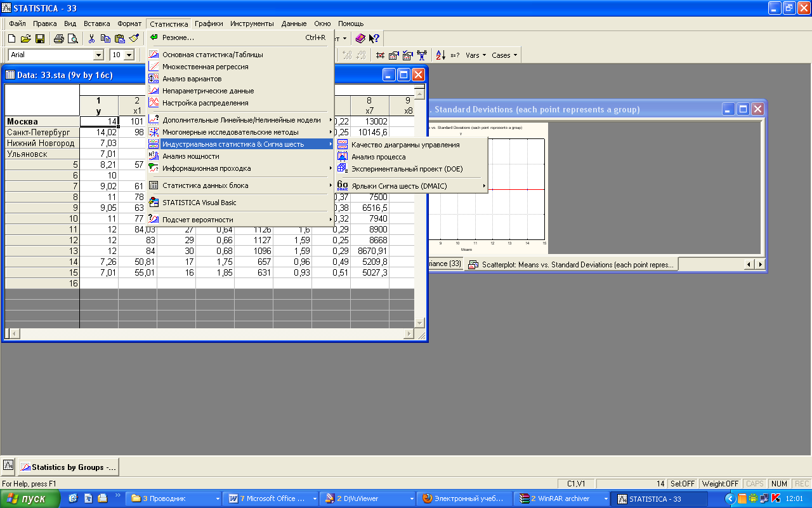Copy using the toolbar copy icon
This screenshot has height=508, width=812.
(x=105, y=38)
